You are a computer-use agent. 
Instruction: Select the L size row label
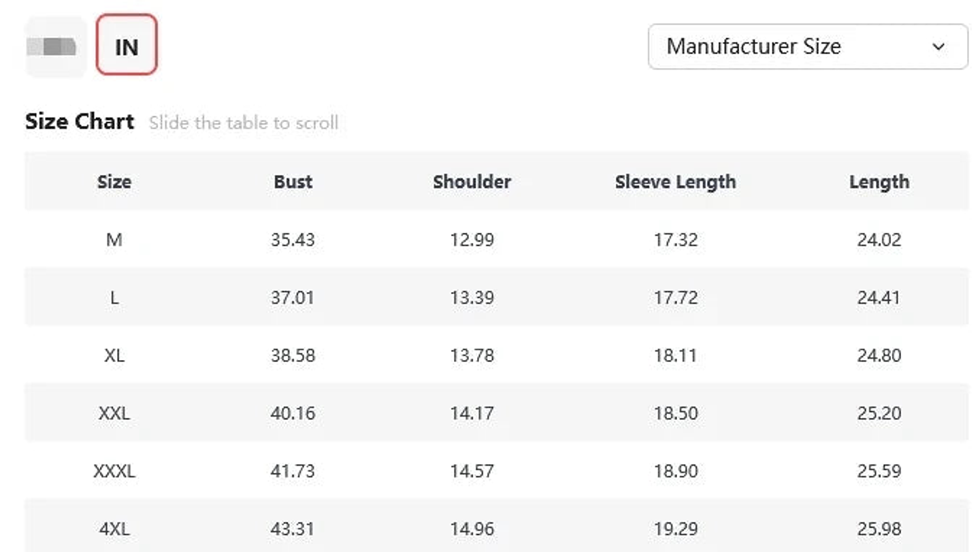coord(114,297)
